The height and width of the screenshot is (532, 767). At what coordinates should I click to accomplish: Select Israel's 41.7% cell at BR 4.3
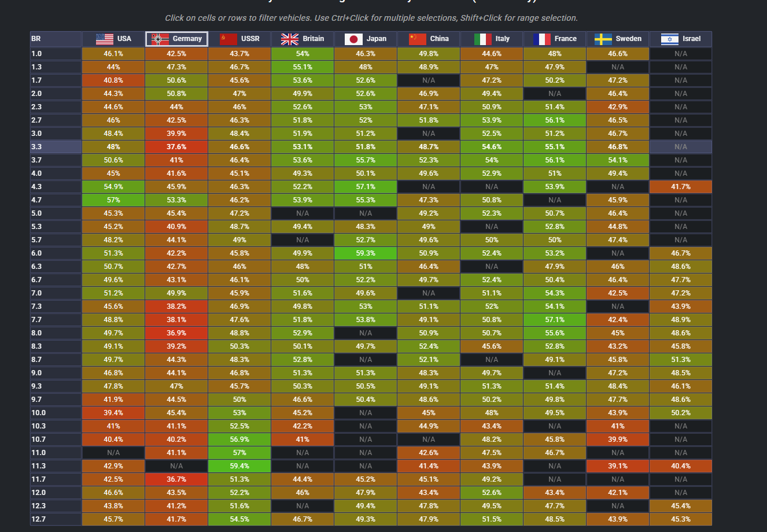coord(681,187)
